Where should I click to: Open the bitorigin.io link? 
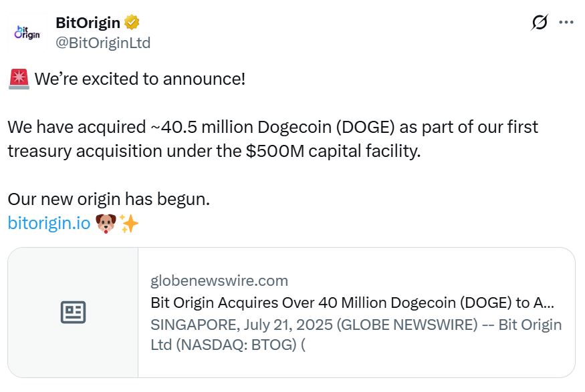pyautogui.click(x=49, y=223)
